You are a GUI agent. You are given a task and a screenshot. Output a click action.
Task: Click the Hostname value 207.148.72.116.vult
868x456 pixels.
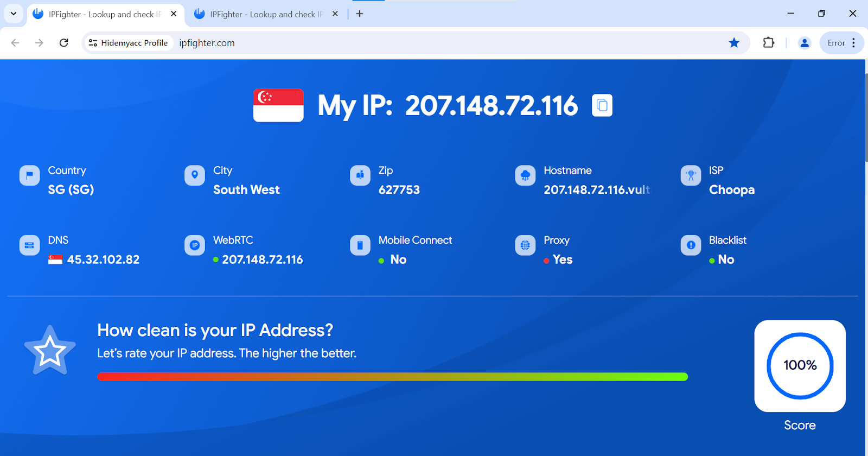[x=597, y=190]
